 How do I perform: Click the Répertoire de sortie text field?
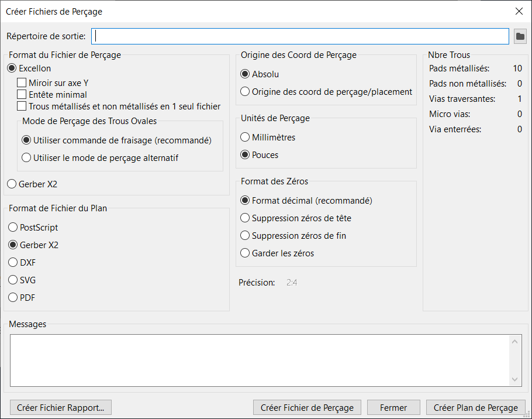(300, 36)
